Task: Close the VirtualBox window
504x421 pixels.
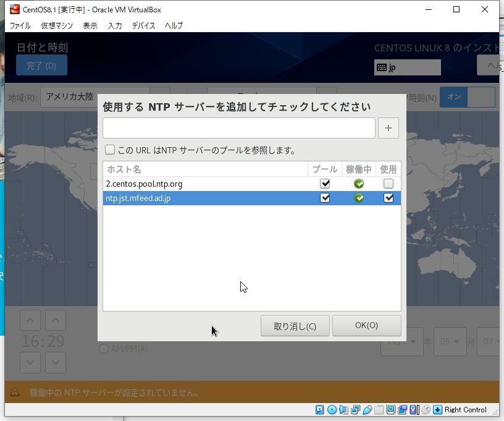Action: (485, 9)
